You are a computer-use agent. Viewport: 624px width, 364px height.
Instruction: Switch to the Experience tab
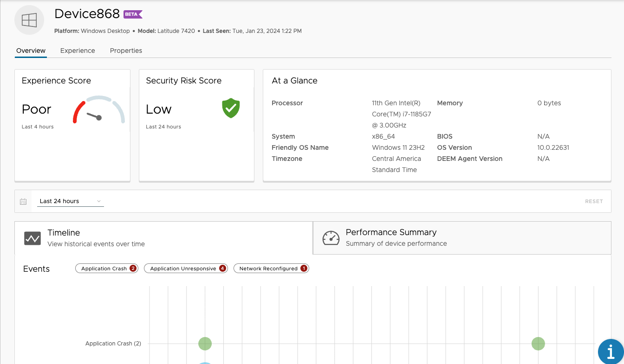(x=78, y=51)
